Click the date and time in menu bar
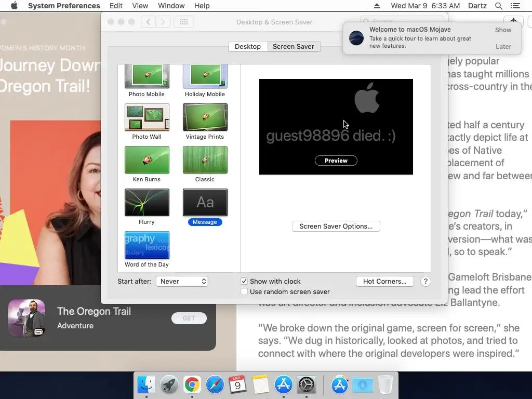Viewport: 532px width, 399px height. (x=425, y=6)
